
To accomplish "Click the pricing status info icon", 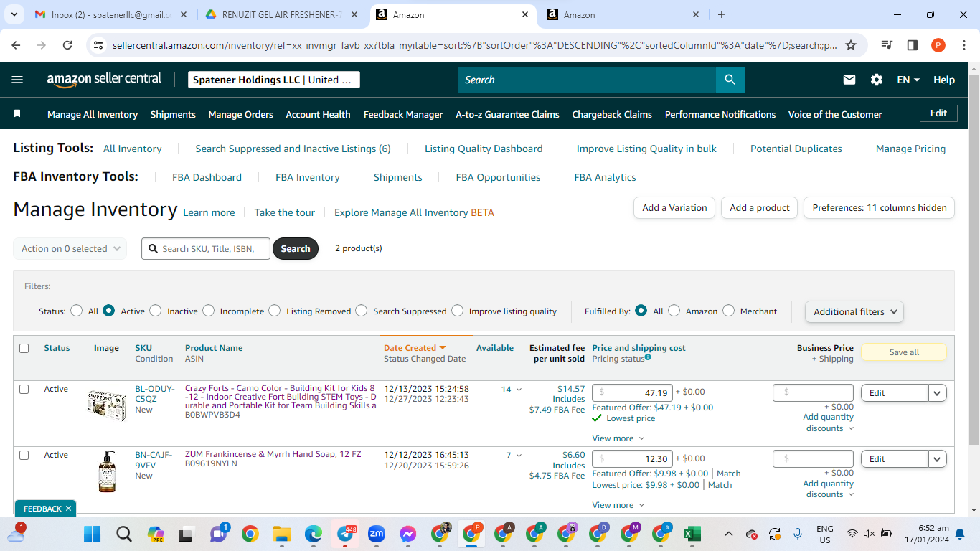I will (x=648, y=357).
